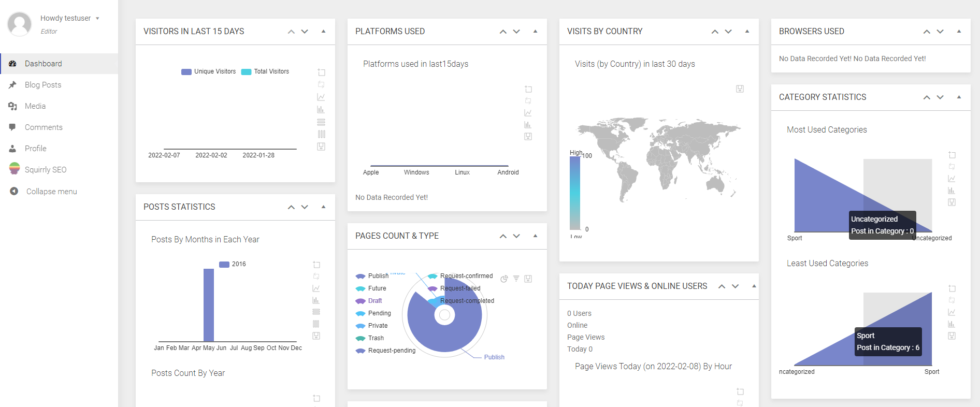Switch Pages Count chart to funnel view

516,279
